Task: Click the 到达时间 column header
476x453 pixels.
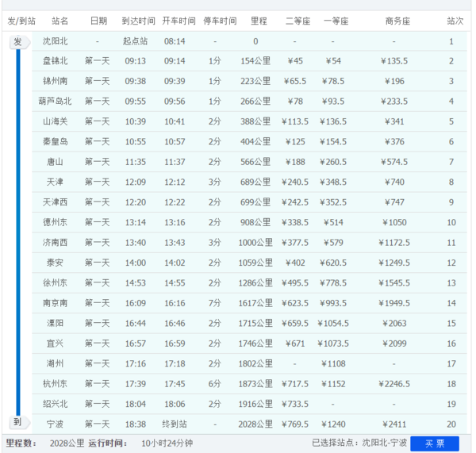Action: (138, 21)
